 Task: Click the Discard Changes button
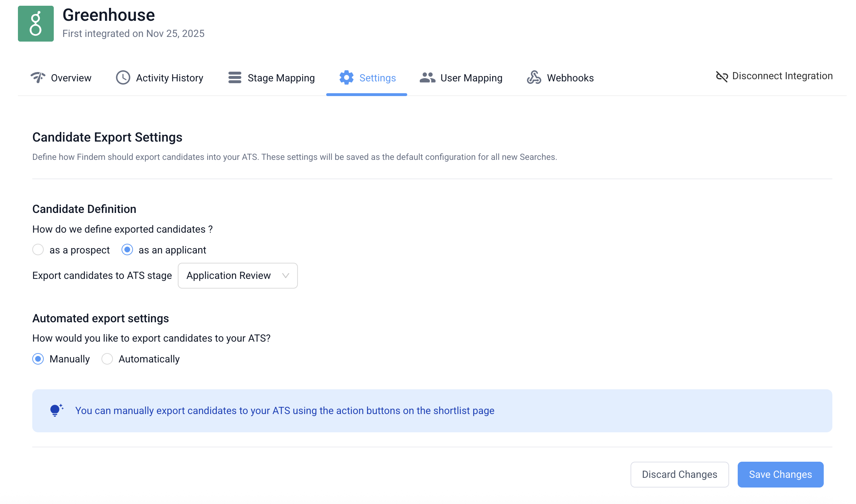[x=680, y=474]
